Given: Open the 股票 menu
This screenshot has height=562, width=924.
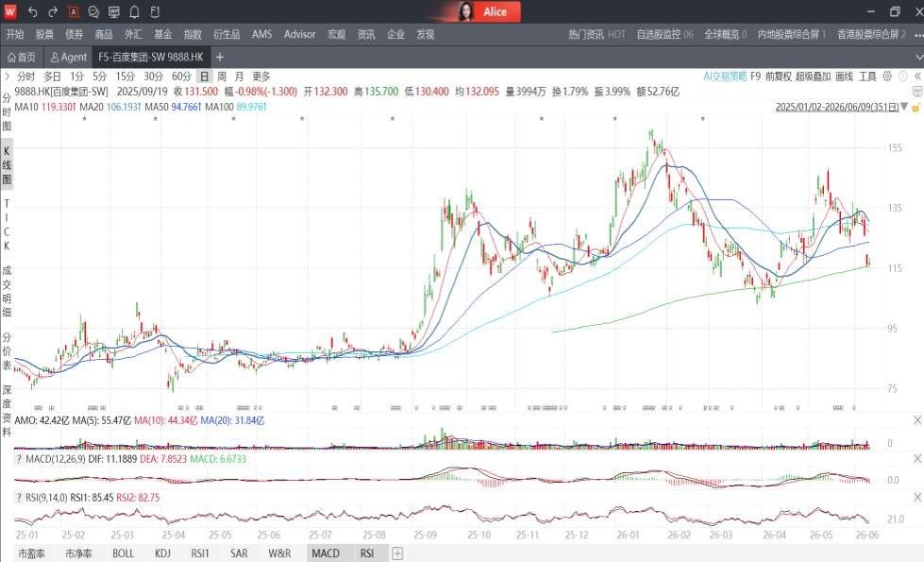Looking at the screenshot, I should [x=44, y=34].
